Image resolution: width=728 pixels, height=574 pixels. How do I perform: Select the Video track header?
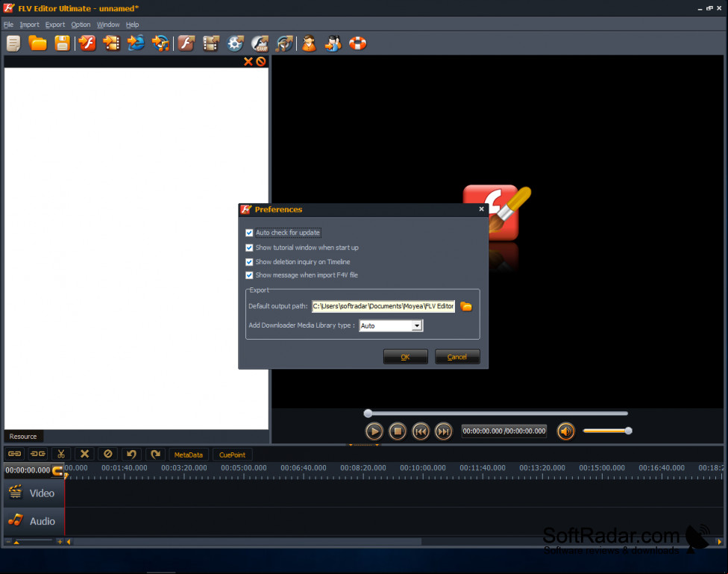point(34,493)
